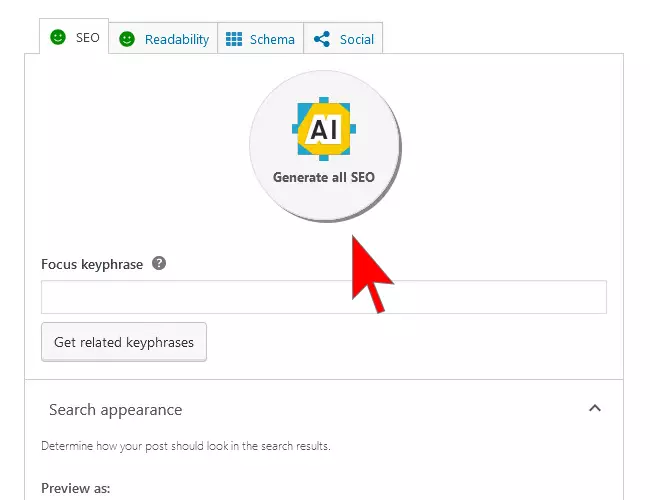Screen dimensions: 650x500
Task: Click the Search appearance description text
Action: click(x=186, y=446)
